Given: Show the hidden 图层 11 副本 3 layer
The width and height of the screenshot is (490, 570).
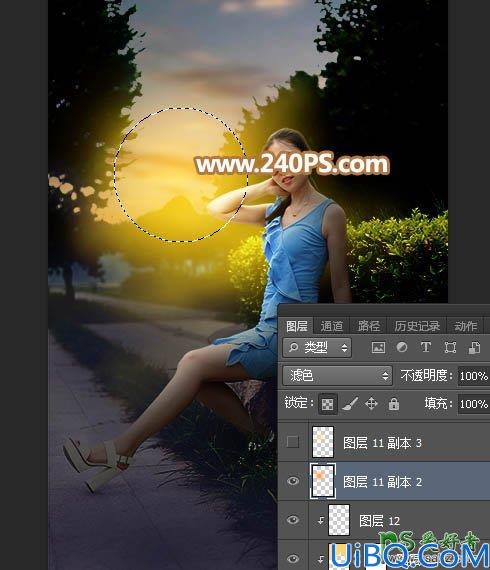Looking at the screenshot, I should click(x=293, y=442).
